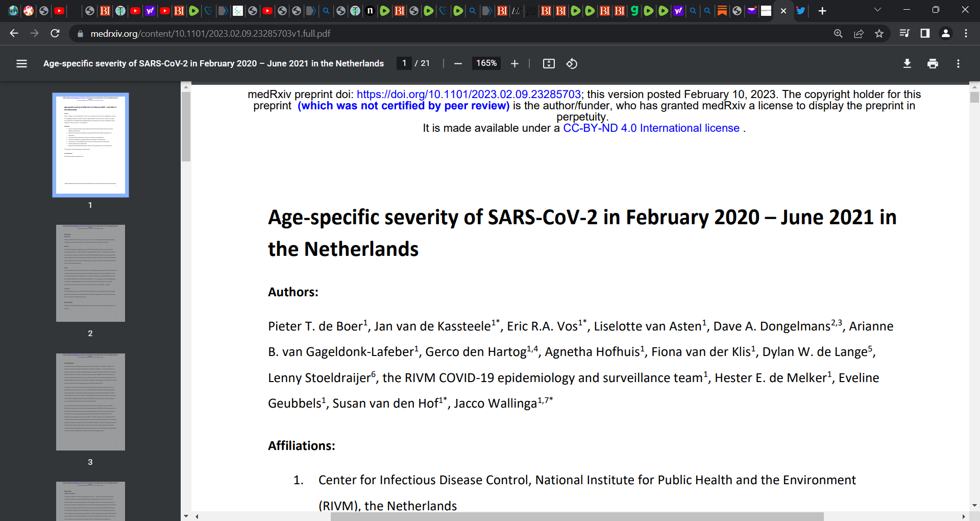Screen dimensions: 980x521
Task: Open PDF viewer more actions menu
Action: (x=958, y=63)
